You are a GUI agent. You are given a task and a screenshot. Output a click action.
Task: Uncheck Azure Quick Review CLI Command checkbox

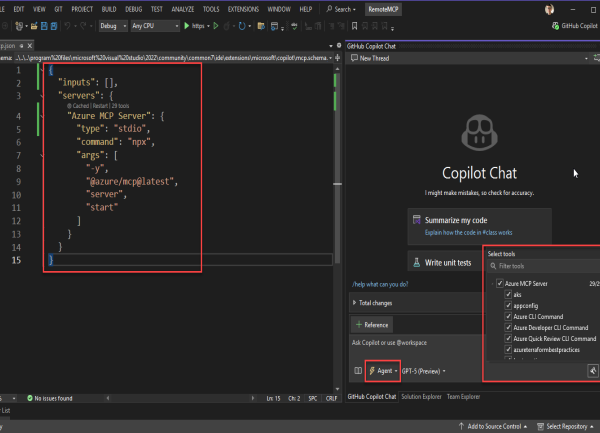tap(508, 339)
